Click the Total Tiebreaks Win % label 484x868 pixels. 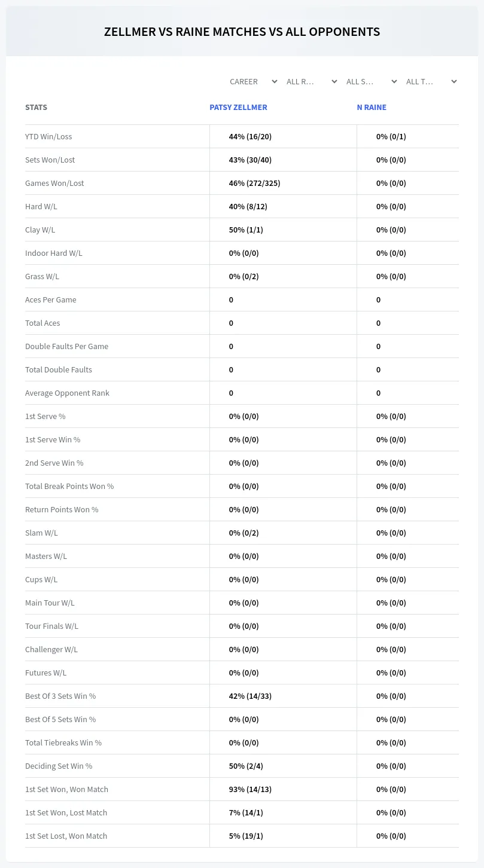click(63, 742)
